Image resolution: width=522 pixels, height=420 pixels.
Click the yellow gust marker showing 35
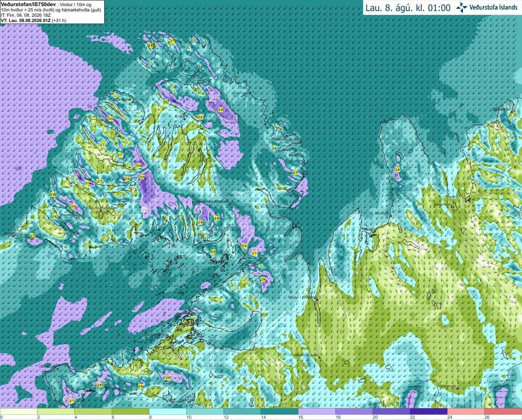165,102
